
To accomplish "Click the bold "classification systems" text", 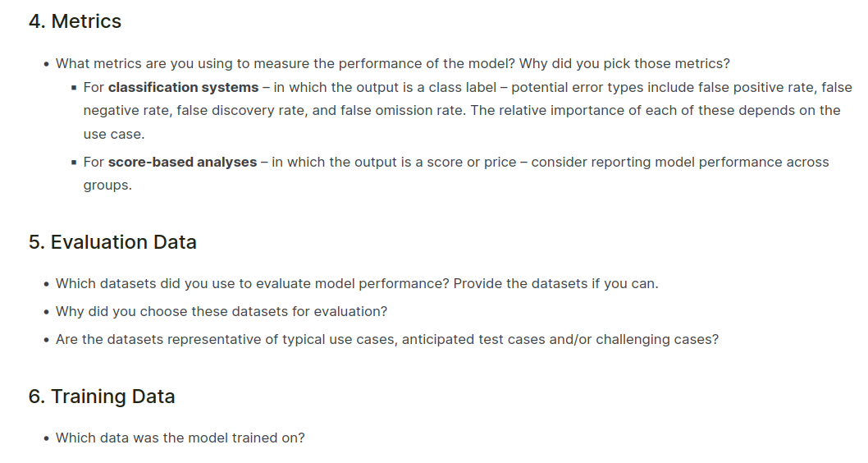I will coord(182,87).
